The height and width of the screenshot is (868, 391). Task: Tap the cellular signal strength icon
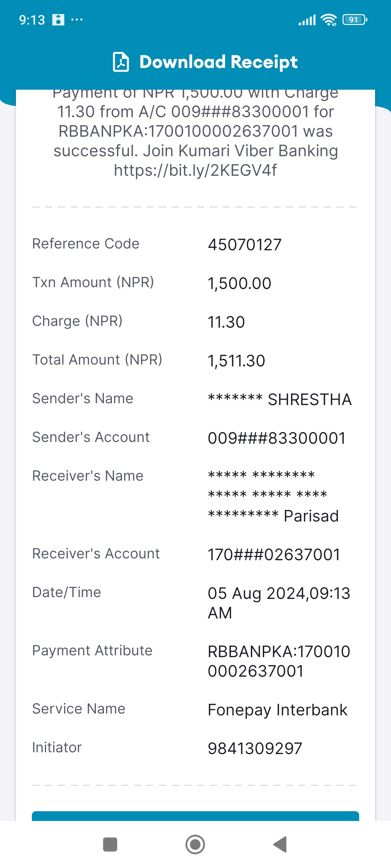307,20
